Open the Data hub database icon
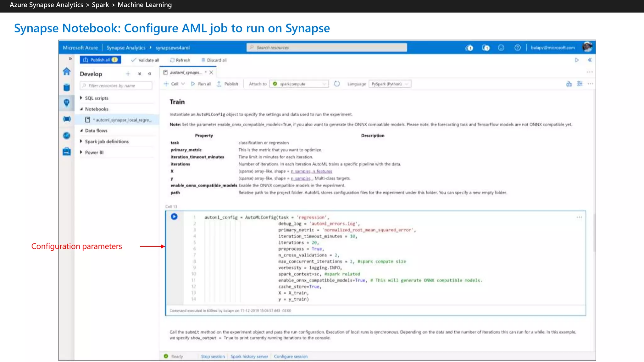644x362 pixels. coord(66,87)
